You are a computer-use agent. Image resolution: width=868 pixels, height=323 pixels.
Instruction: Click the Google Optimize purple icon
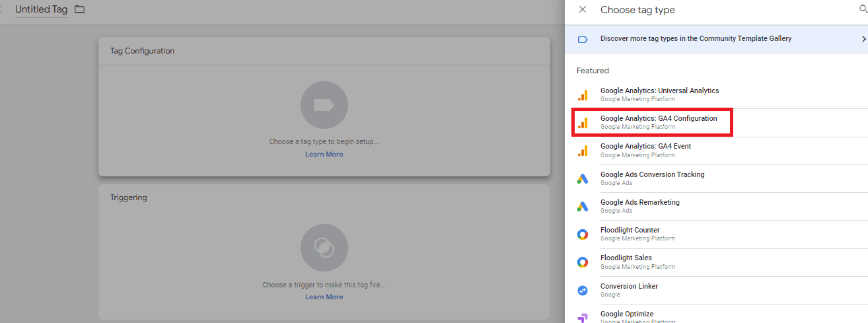(x=583, y=317)
